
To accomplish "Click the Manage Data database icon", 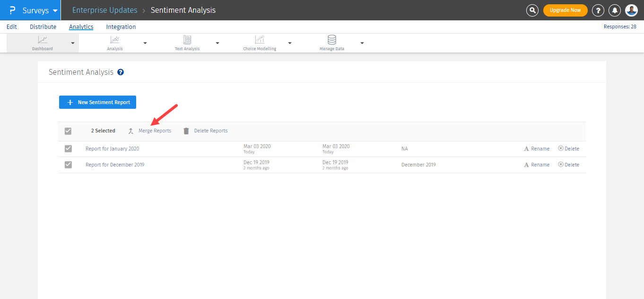I will click(x=332, y=40).
